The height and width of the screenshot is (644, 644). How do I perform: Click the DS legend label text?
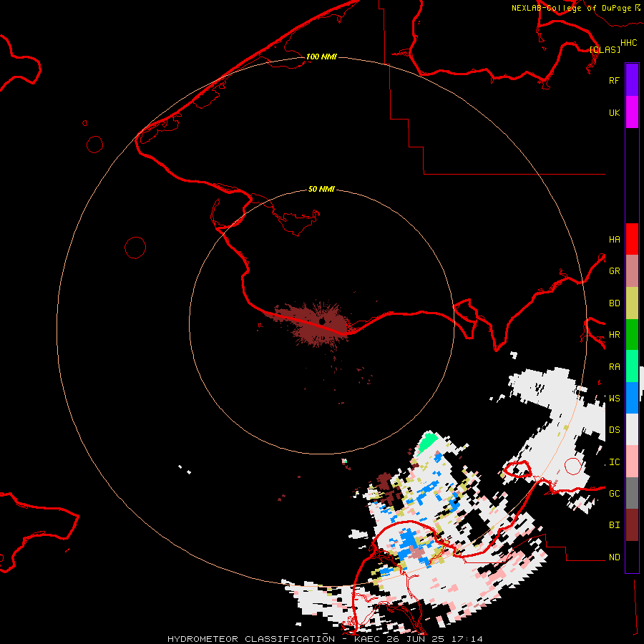(x=614, y=429)
